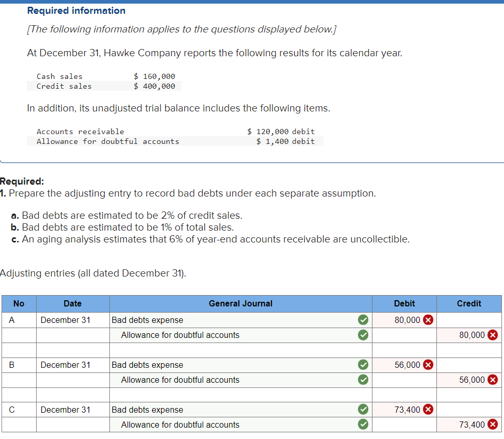The image size is (504, 439).
Task: Click the December 31 date for entry B
Action: [65, 365]
